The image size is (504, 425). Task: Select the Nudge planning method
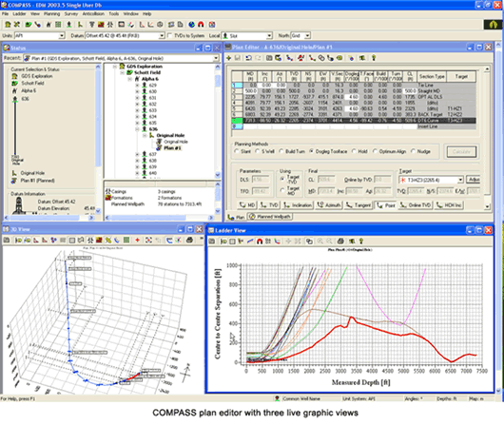413,151
